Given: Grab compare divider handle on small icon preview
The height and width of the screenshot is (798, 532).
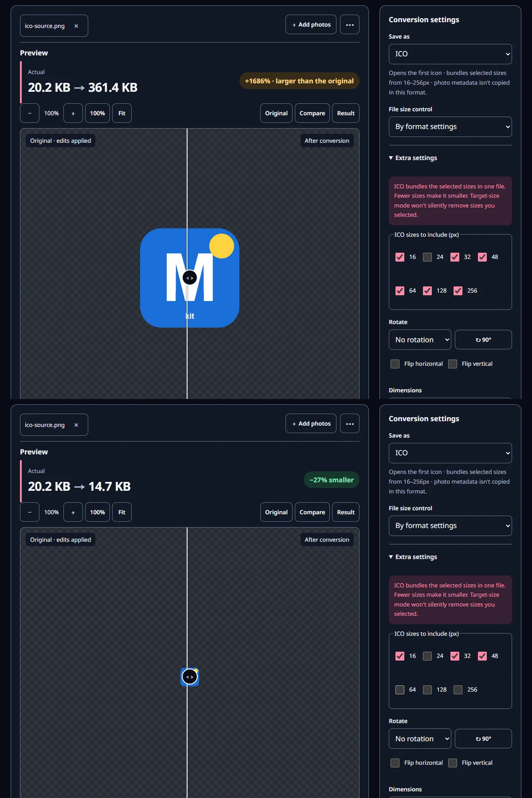Looking at the screenshot, I should coord(190,677).
